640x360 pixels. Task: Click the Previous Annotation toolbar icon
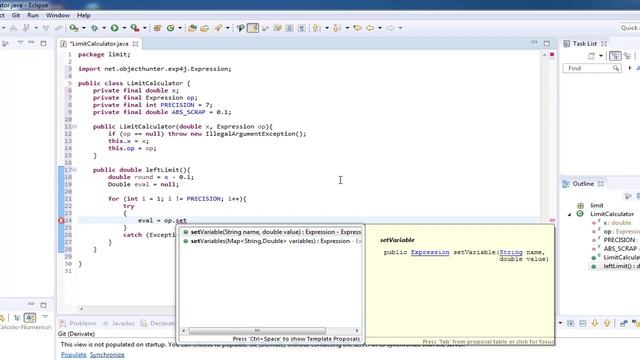337,28
